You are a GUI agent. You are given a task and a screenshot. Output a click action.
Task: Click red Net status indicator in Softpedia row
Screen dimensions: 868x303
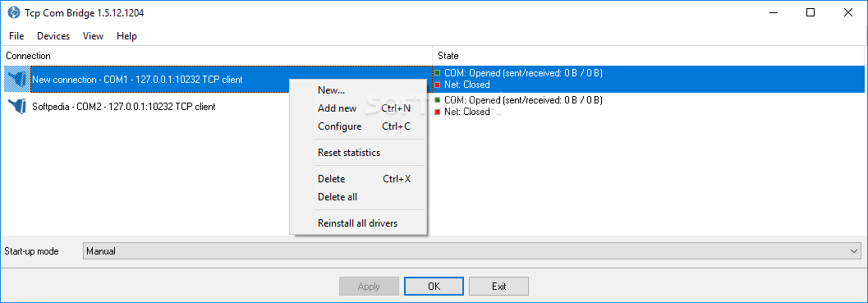438,112
